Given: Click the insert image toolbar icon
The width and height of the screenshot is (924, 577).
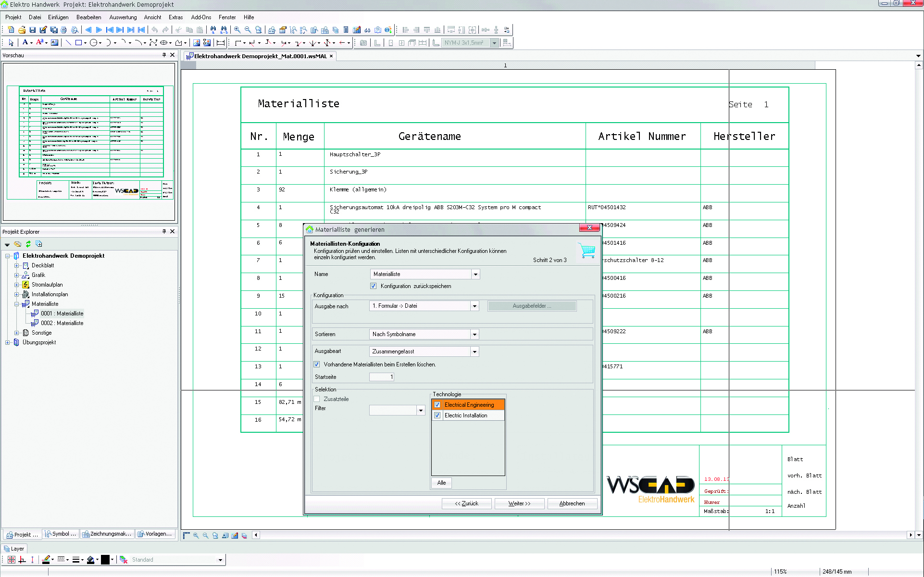Looking at the screenshot, I should (x=196, y=43).
